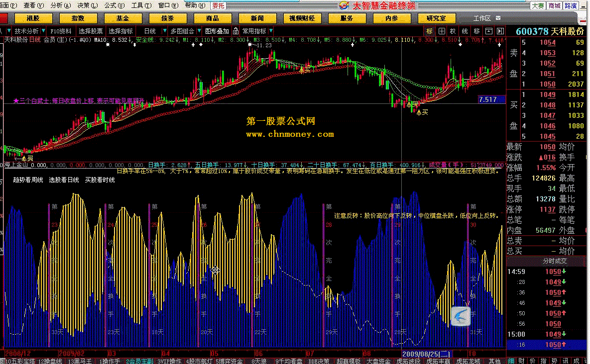Click the 商城 link in title bar
The width and height of the screenshot is (590, 364).
click(x=554, y=5)
